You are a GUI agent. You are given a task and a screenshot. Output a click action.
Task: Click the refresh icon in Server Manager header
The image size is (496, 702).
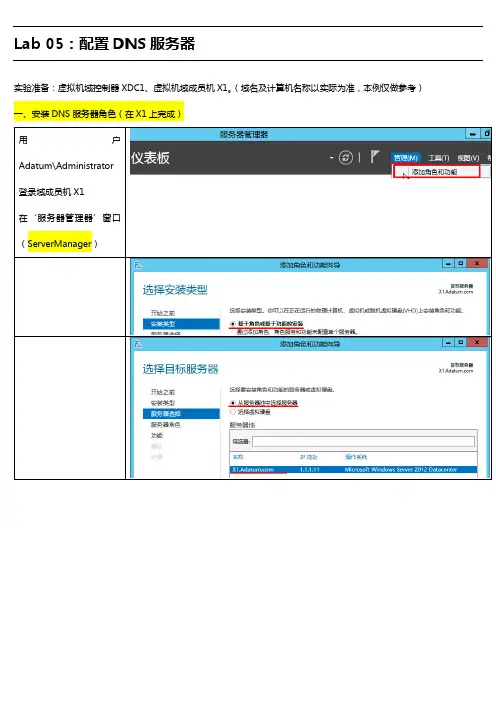[x=346, y=158]
